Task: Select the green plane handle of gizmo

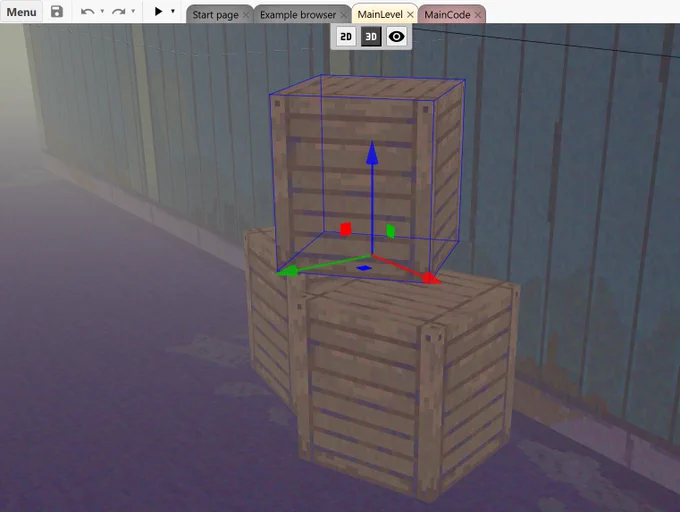Action: pyautogui.click(x=390, y=231)
